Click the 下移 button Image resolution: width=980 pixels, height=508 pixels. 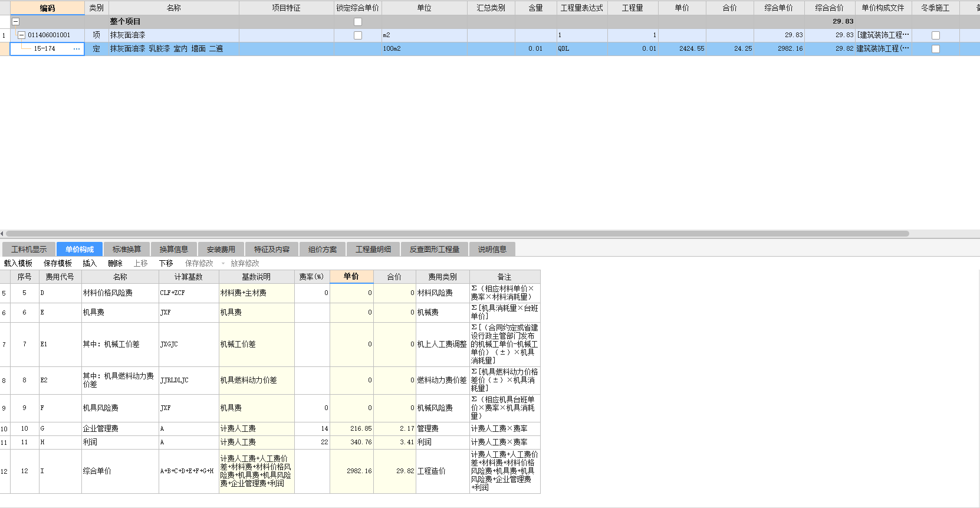pos(166,263)
